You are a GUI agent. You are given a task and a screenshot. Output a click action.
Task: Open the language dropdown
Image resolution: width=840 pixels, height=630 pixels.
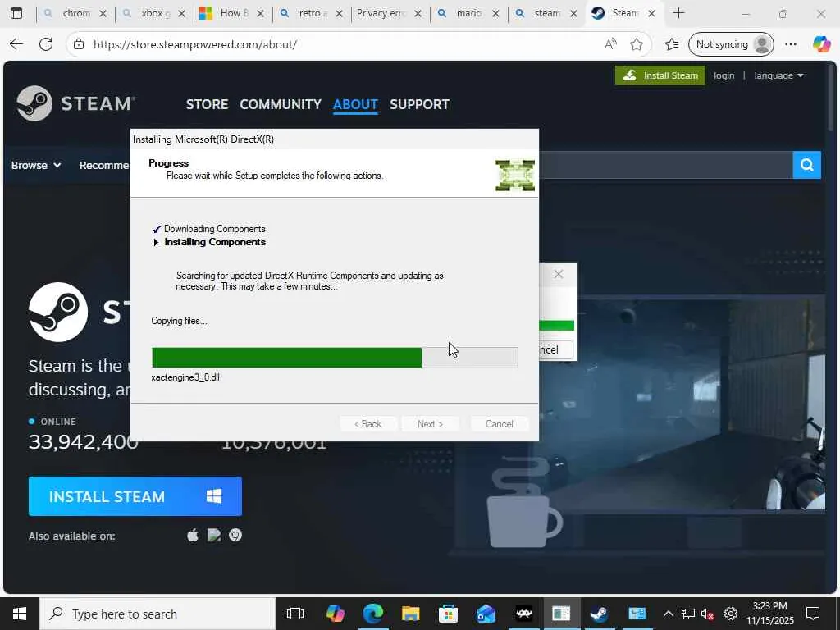[779, 75]
